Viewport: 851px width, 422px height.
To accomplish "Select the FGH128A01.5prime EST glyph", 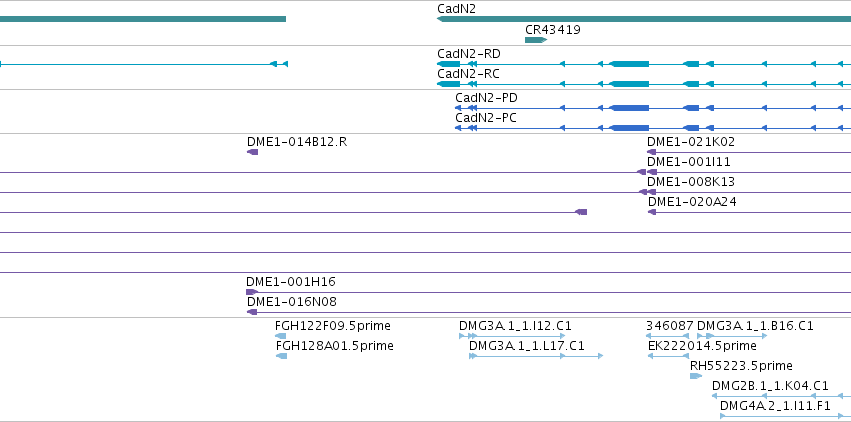I will 282,356.
